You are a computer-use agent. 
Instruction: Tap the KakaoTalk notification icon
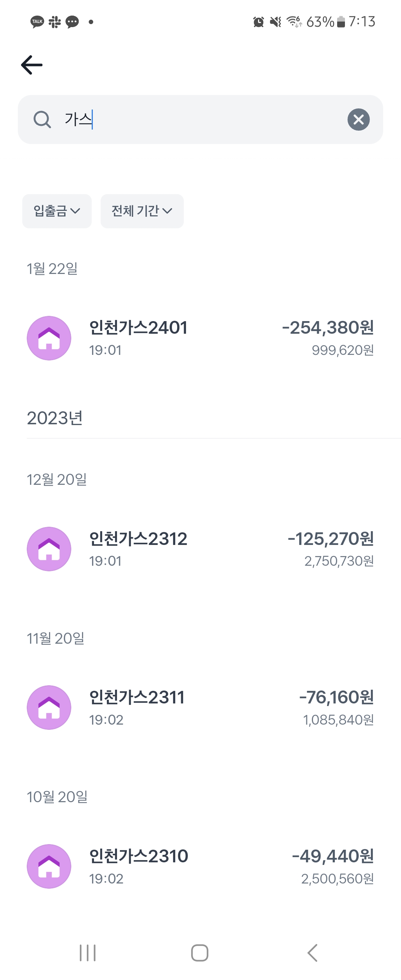click(x=37, y=22)
